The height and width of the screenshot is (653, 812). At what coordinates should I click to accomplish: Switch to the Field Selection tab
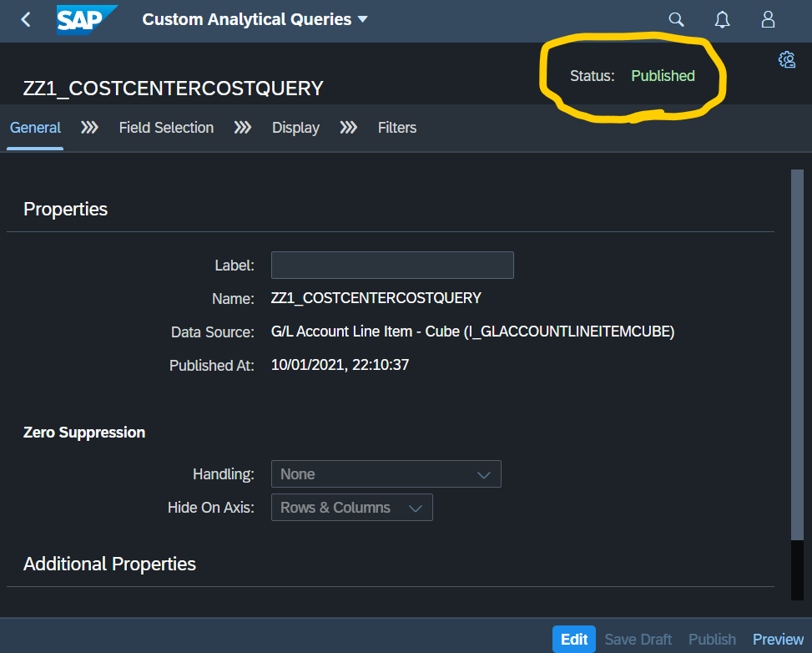click(x=166, y=128)
